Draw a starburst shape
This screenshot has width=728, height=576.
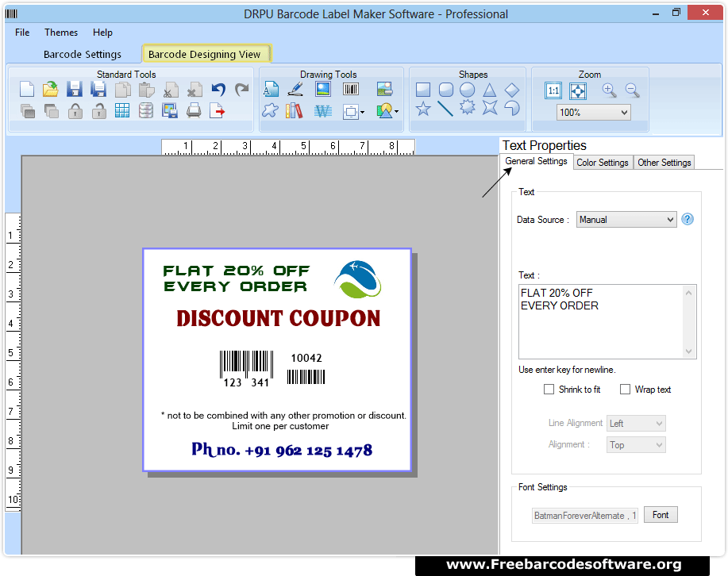(468, 108)
